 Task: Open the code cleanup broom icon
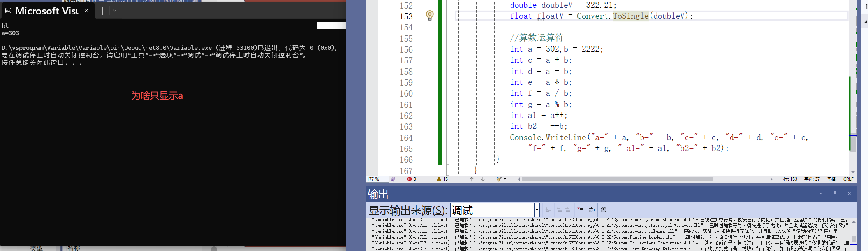coord(499,179)
